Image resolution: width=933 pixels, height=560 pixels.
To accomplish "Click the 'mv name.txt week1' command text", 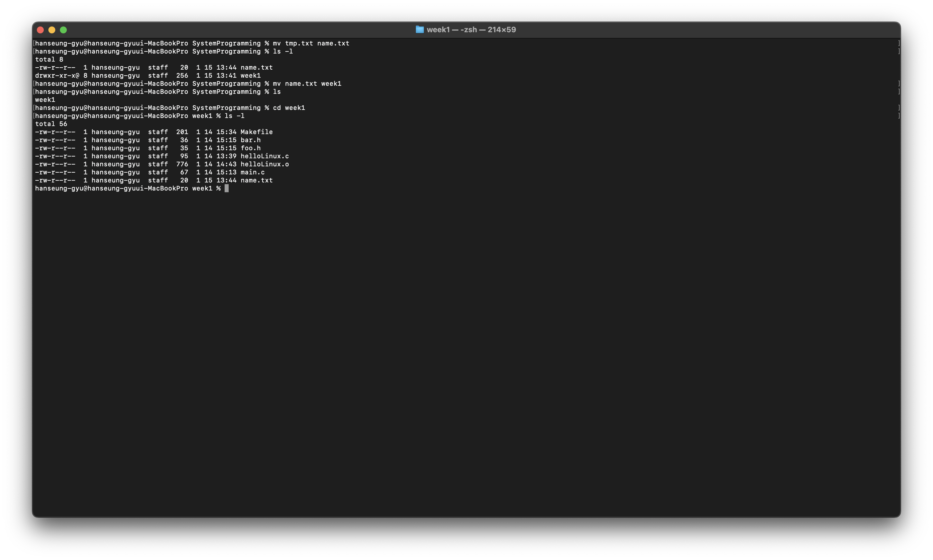I will click(x=307, y=84).
